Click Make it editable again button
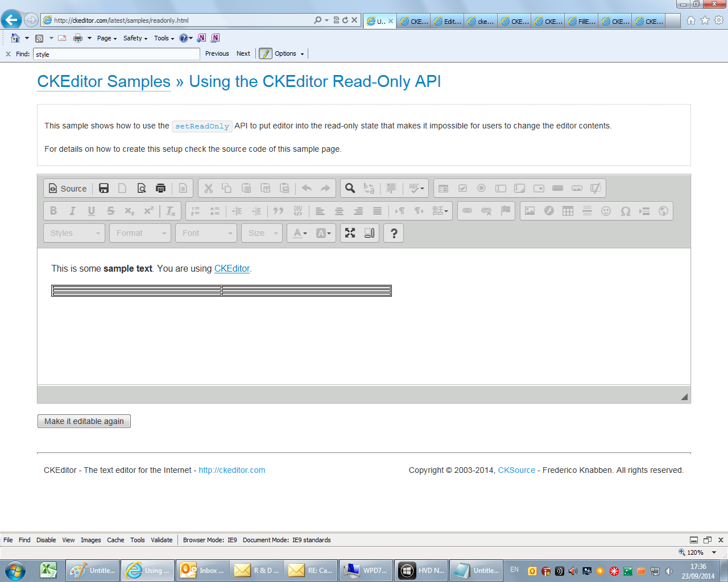This screenshot has width=728, height=582. [x=84, y=421]
